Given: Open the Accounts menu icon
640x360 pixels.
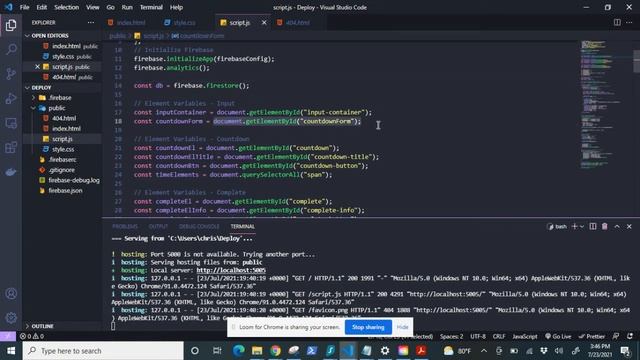Looking at the screenshot, I should [x=11, y=293].
